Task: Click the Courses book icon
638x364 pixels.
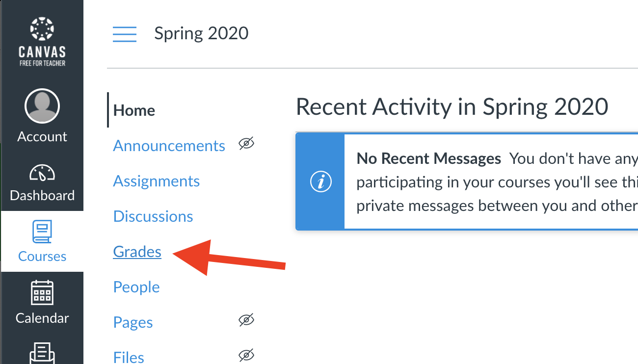Action: click(x=42, y=232)
